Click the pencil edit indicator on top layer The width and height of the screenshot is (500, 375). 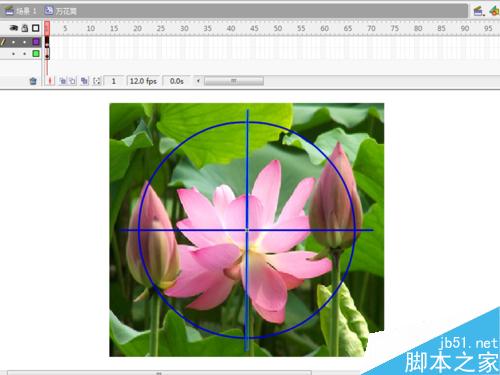click(x=3, y=42)
